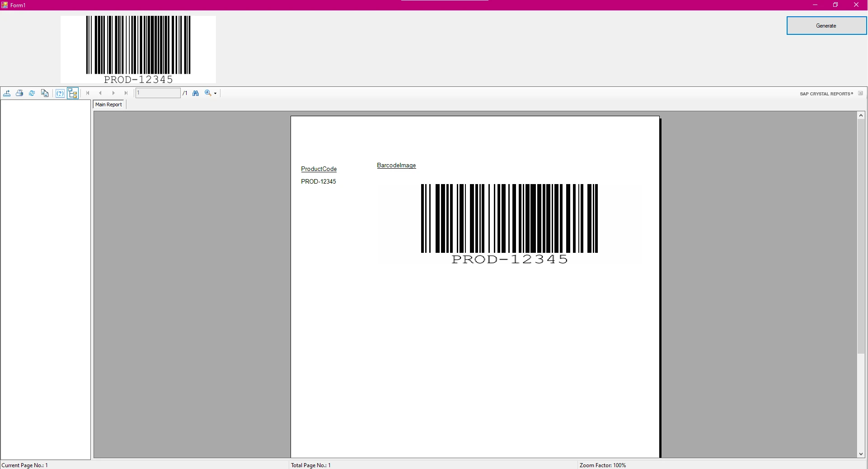868x469 pixels.
Task: Click the vertical scrollbar up arrow
Action: [861, 116]
